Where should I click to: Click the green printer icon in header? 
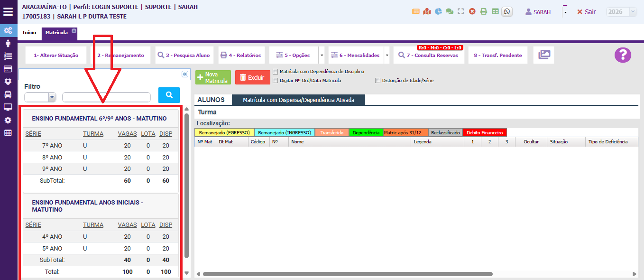pos(484,12)
